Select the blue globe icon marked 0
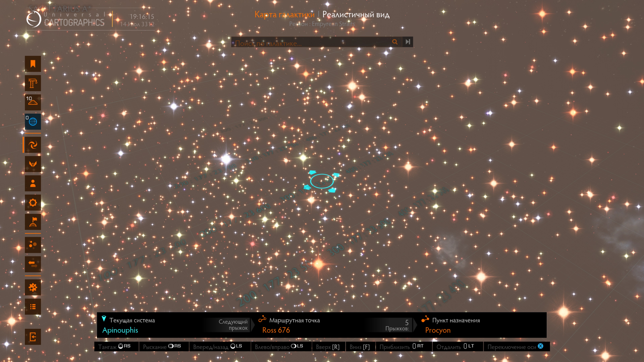The height and width of the screenshot is (362, 644). point(33,121)
